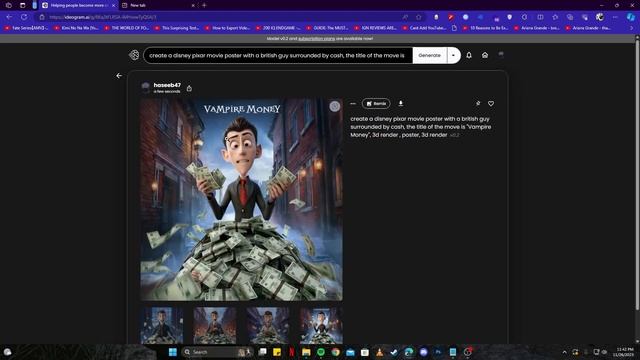Show hidden system tray icons
This screenshot has height=360, width=640.
564,352
